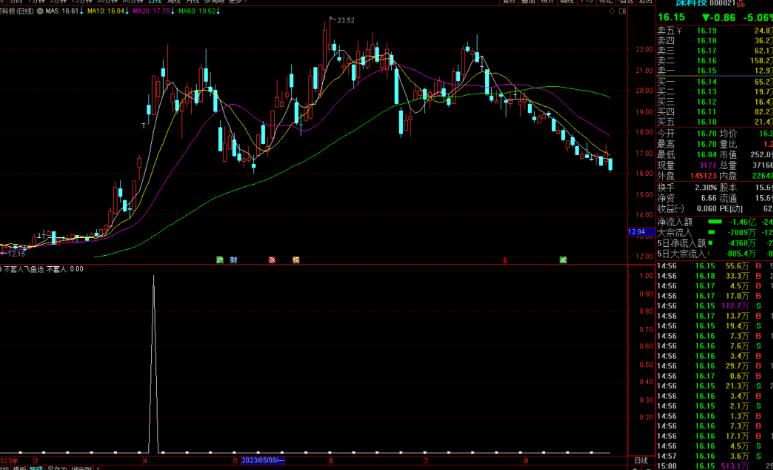Click the 卖一 16.15 ask row
This screenshot has height=470, width=773.
pyautogui.click(x=715, y=71)
